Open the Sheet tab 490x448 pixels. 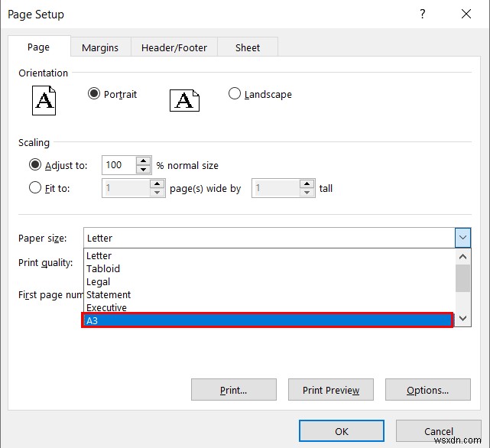(248, 48)
